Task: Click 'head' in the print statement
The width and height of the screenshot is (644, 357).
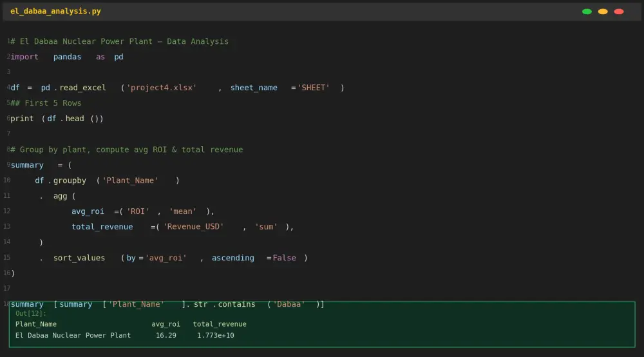Action: [x=75, y=119]
